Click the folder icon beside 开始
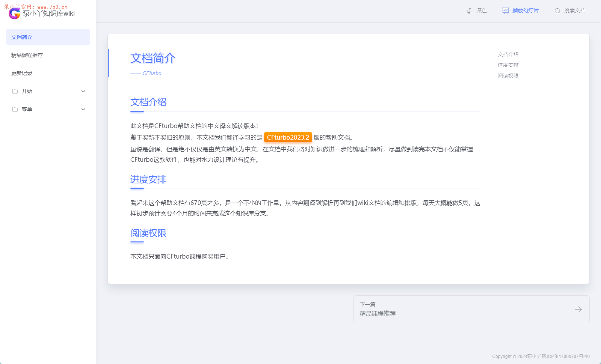Viewport: 601px width, 364px height. pyautogui.click(x=15, y=91)
